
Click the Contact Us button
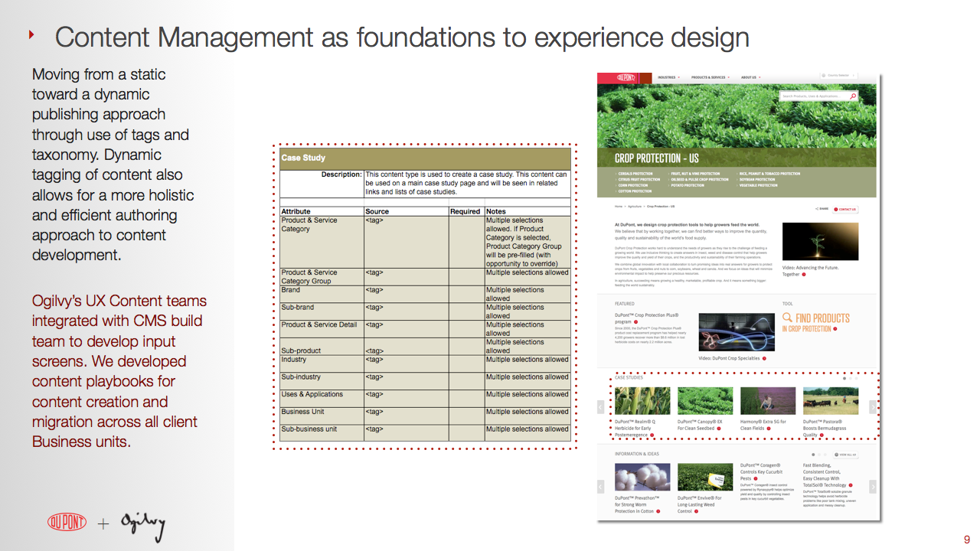[x=846, y=209]
